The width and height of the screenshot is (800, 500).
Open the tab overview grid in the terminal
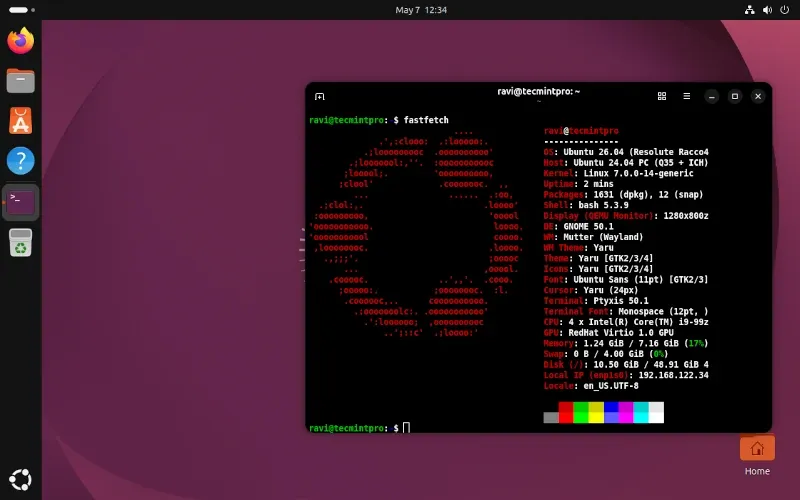tap(662, 96)
